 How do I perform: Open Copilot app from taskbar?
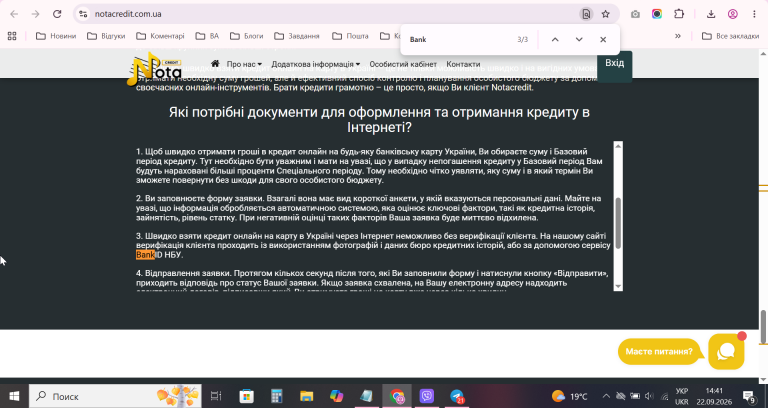point(336,396)
